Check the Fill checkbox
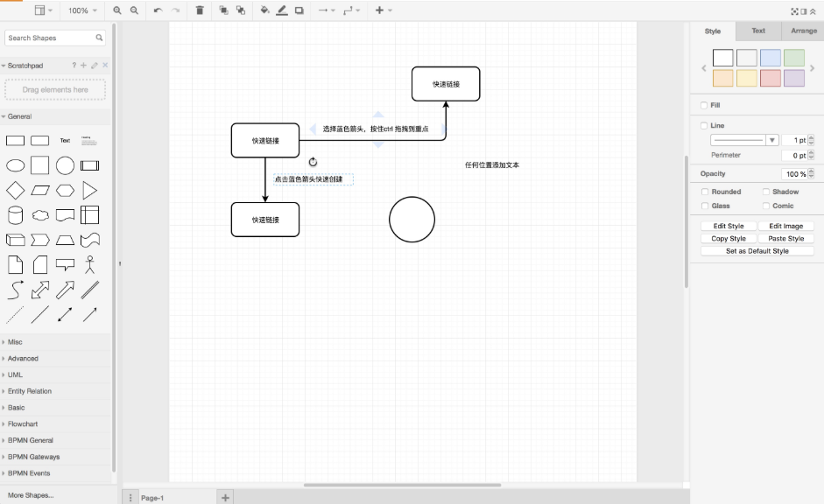This screenshot has width=824, height=504. [704, 105]
